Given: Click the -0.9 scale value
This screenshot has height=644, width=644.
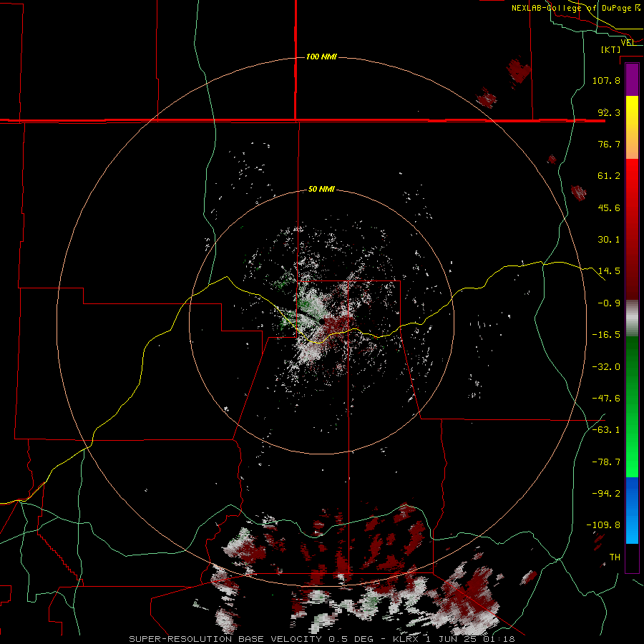Looking at the screenshot, I should click(x=609, y=303).
